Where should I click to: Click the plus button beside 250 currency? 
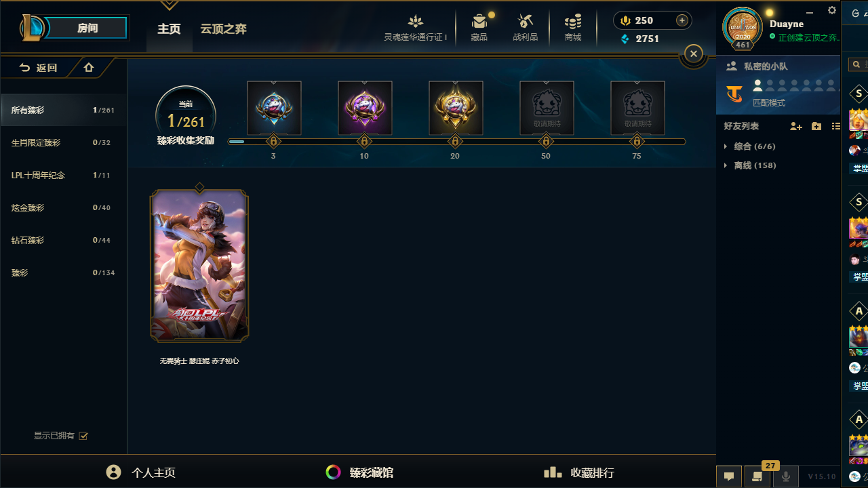pyautogui.click(x=682, y=20)
